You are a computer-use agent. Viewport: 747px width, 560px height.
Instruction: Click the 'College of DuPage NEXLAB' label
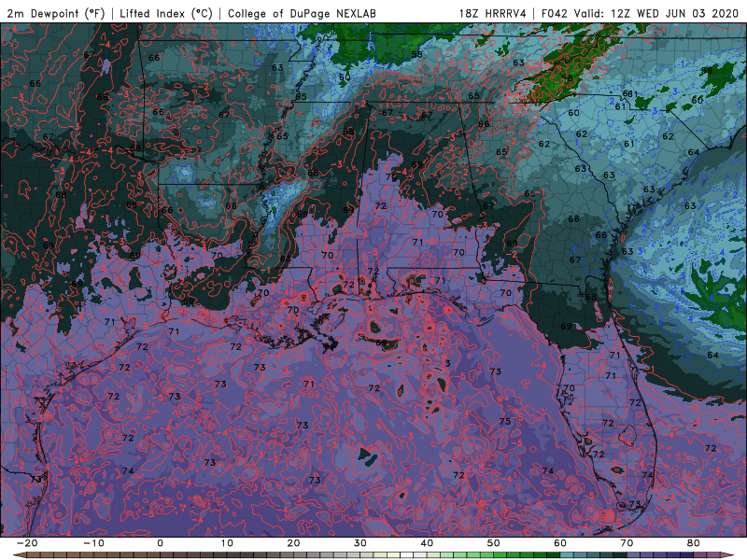[x=302, y=13]
